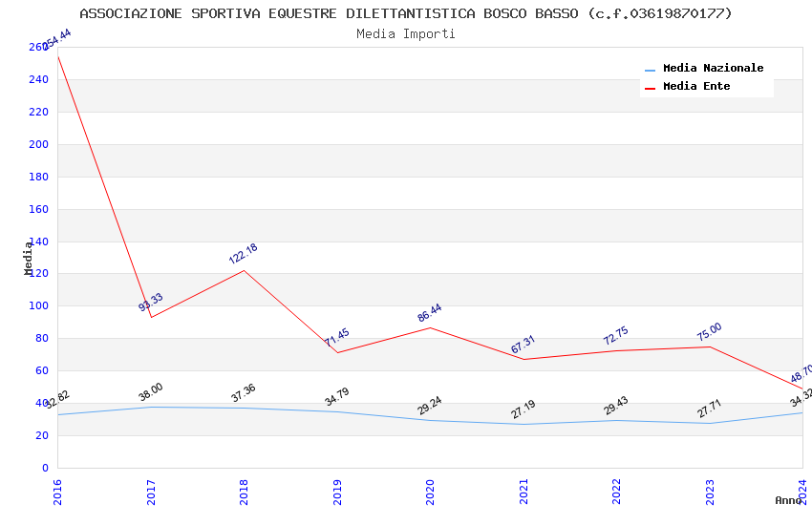
Task: Click the 0 y-axis tick label
Action: [x=45, y=468]
